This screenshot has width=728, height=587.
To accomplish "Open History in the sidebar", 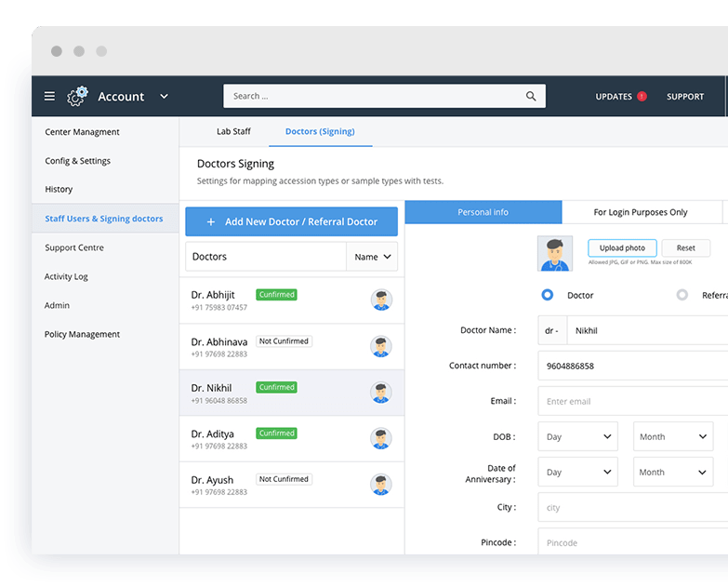I will pos(59,189).
